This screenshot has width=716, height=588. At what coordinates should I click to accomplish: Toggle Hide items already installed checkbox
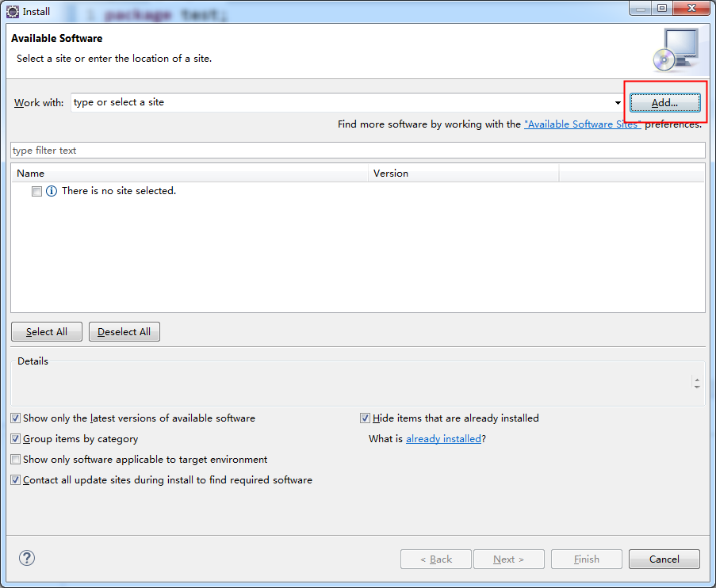click(365, 418)
